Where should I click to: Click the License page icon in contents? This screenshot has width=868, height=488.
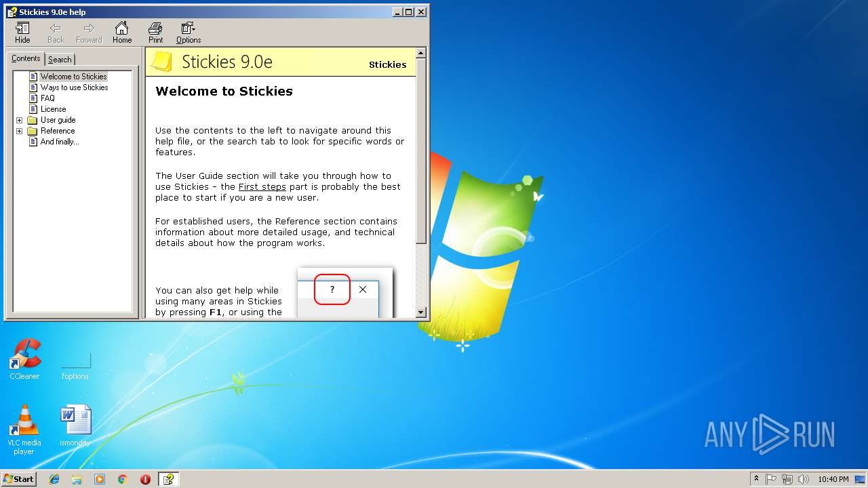(33, 109)
